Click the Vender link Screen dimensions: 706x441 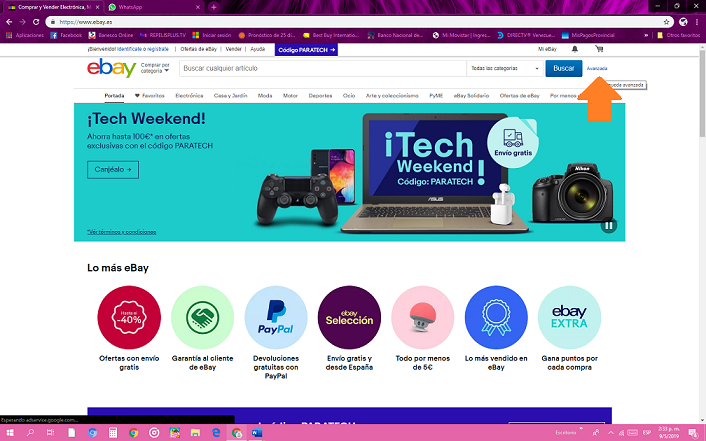(x=233, y=49)
